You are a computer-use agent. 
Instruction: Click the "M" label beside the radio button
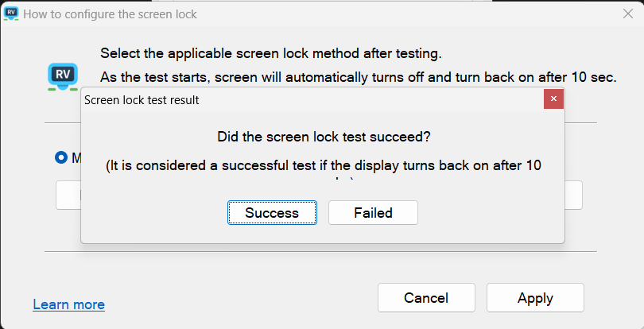click(x=76, y=157)
